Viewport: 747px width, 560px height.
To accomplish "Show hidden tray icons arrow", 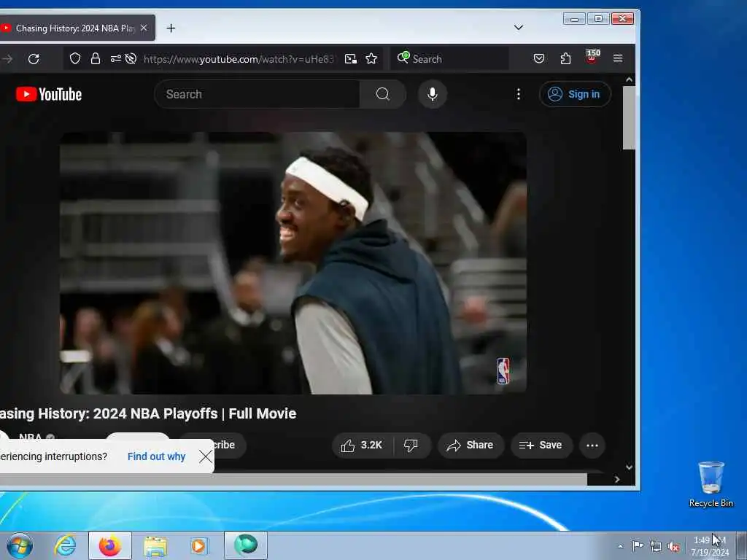I will click(620, 546).
